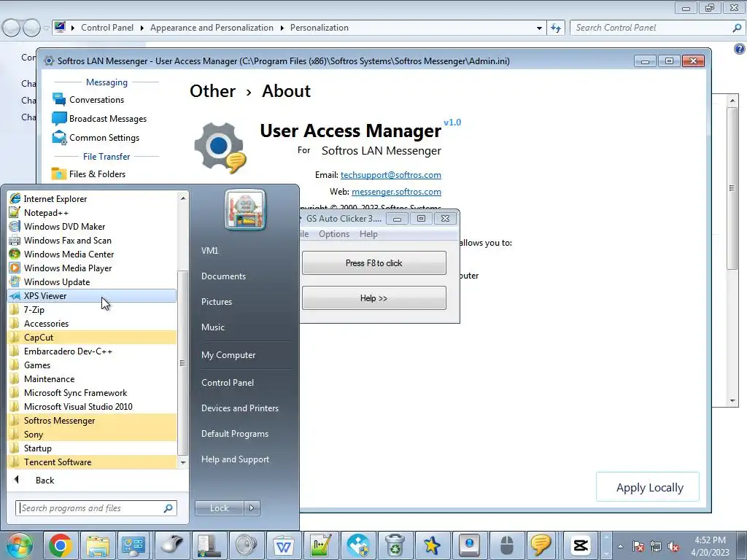Open the WPS Office taskbar icon

click(x=284, y=545)
